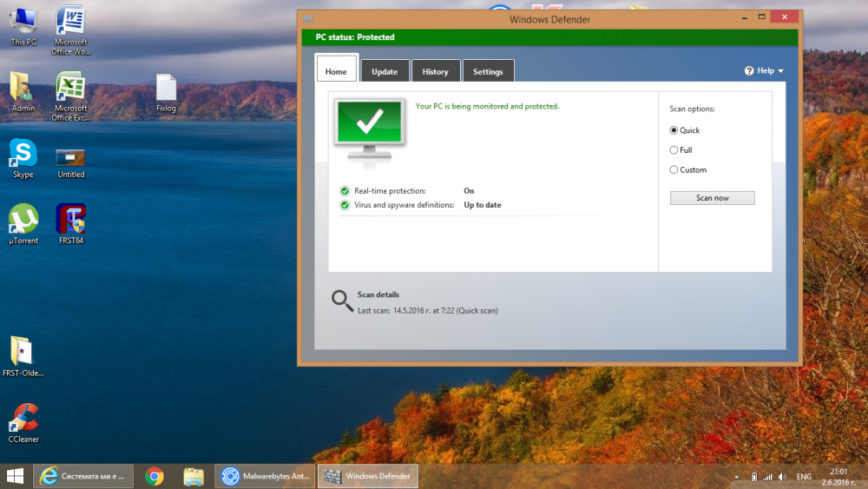868x489 pixels.
Task: Maximize the Windows Defender window
Action: point(762,17)
